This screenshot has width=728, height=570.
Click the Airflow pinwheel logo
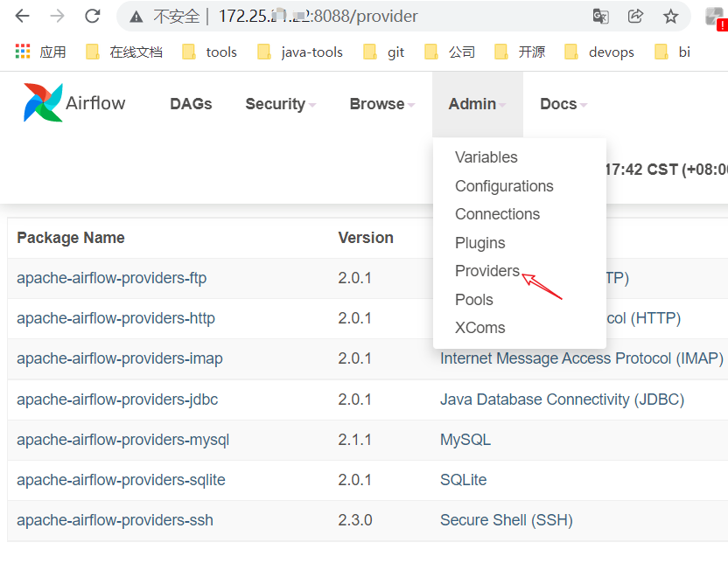[x=42, y=102]
